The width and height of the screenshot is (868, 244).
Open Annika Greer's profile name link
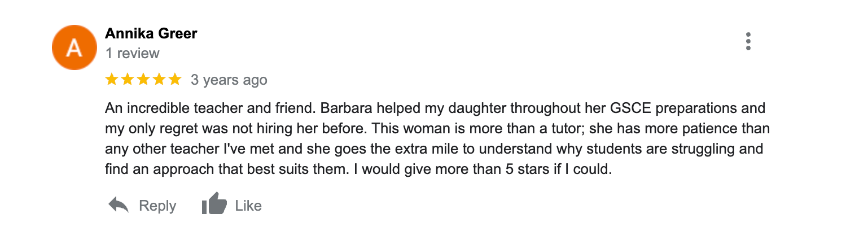pos(151,34)
